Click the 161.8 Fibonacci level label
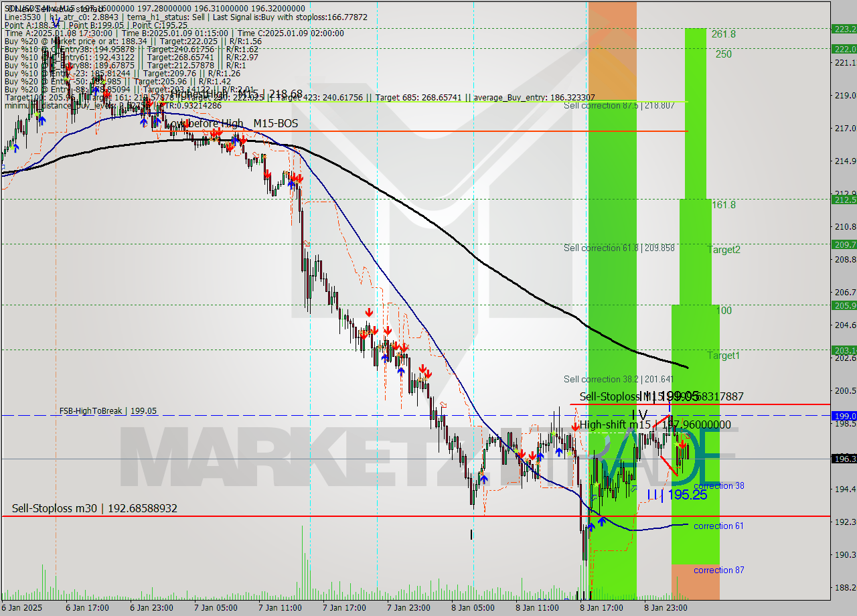Viewport: 857px width, 616px height. (x=724, y=205)
